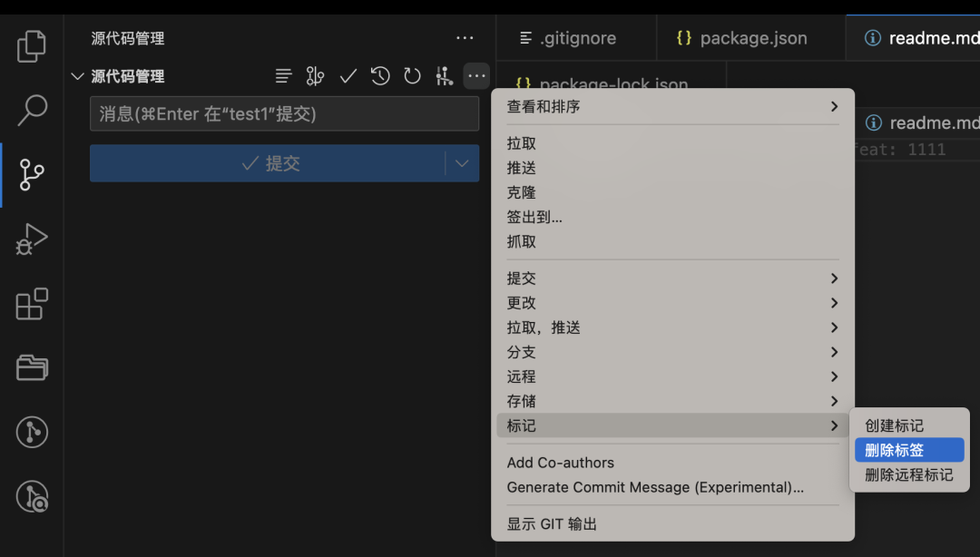Collapse the 源代码管理 section
980x557 pixels.
(x=78, y=76)
